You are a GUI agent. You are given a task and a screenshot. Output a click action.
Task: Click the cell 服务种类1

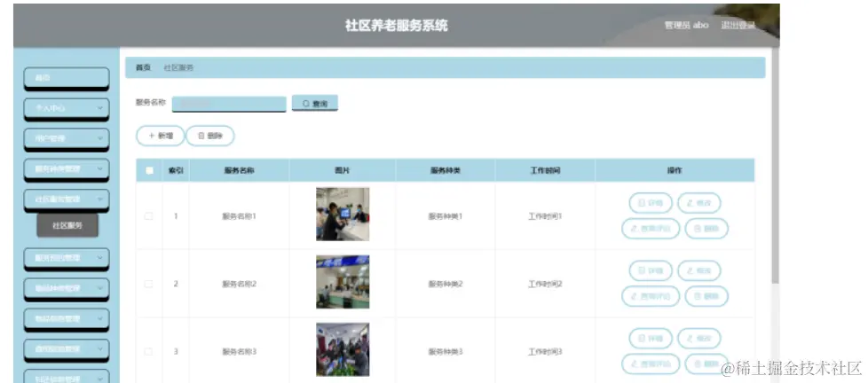pos(445,216)
